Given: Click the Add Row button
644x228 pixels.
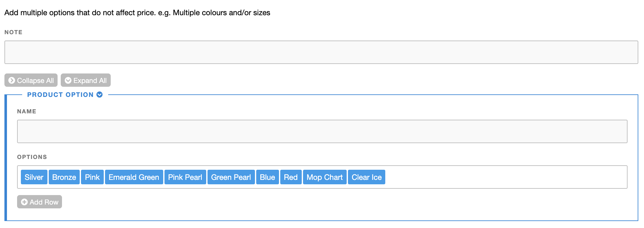Looking at the screenshot, I should pos(40,202).
